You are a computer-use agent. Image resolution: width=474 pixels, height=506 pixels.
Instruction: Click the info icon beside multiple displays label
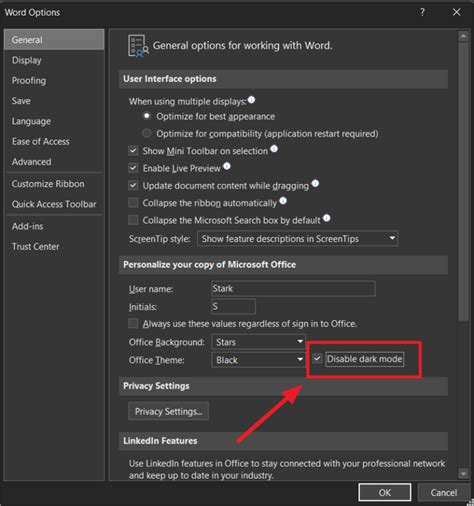[x=252, y=100]
